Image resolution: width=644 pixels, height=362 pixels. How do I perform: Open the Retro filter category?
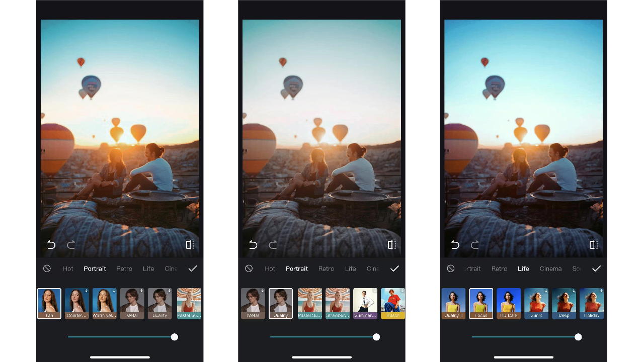[124, 268]
